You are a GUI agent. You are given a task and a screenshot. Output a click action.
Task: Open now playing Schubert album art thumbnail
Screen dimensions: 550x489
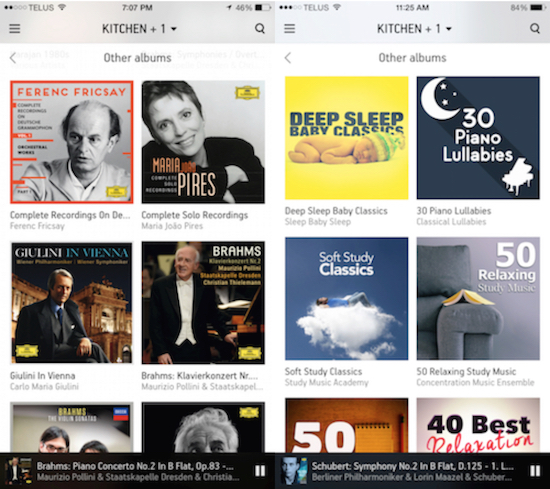(294, 471)
